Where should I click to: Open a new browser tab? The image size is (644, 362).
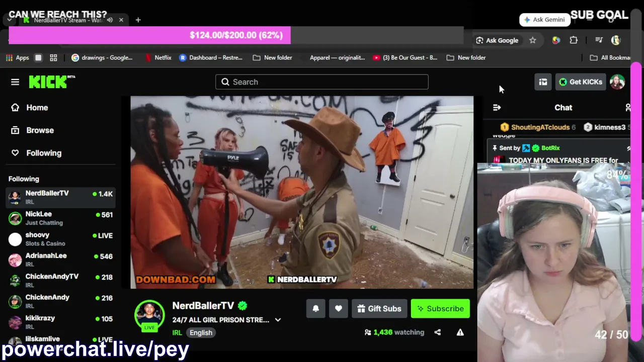[x=138, y=20]
